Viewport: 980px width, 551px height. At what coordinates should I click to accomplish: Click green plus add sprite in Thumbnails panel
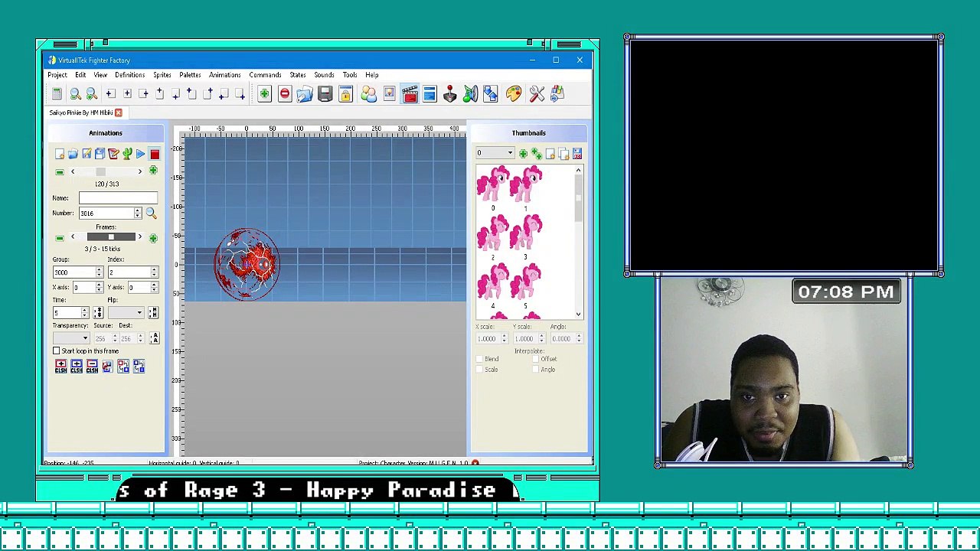pos(523,154)
